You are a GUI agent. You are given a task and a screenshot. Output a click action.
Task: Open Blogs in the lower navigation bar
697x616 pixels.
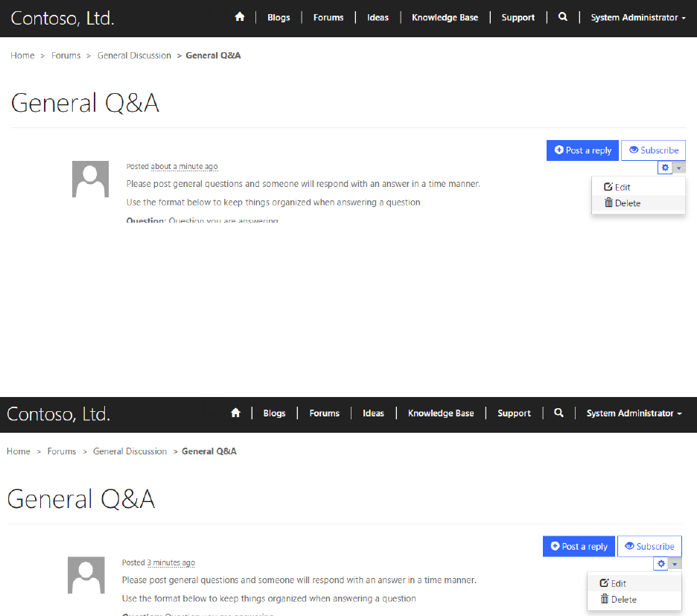(x=274, y=413)
